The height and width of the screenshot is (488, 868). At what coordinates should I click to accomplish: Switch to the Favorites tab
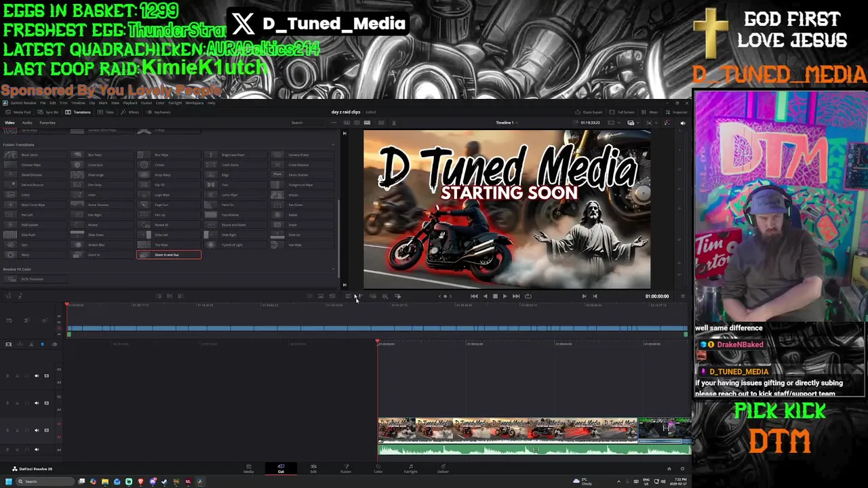pyautogui.click(x=47, y=123)
